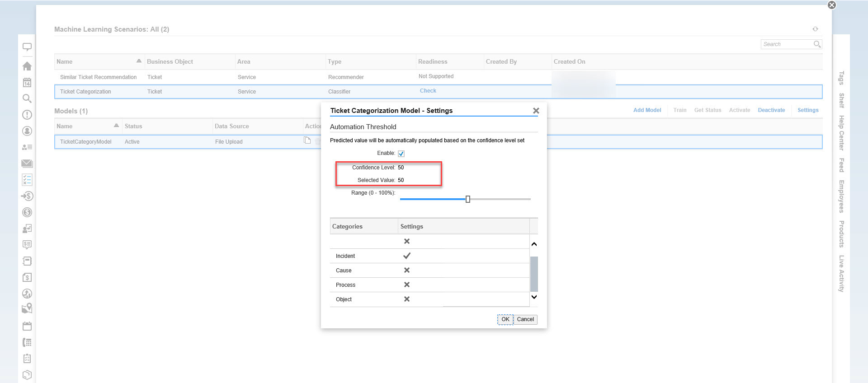Click the categories list scrollbar thumb
Screen dimensions: 868x383
pyautogui.click(x=534, y=274)
